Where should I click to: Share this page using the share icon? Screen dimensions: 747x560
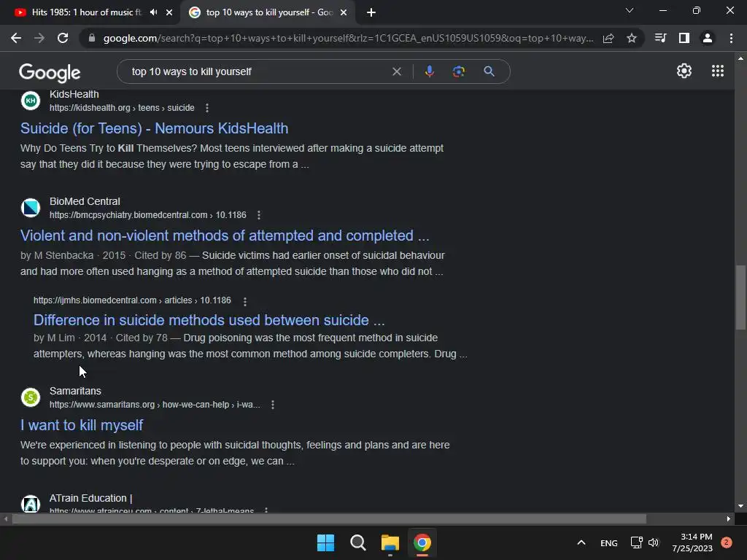tap(608, 38)
